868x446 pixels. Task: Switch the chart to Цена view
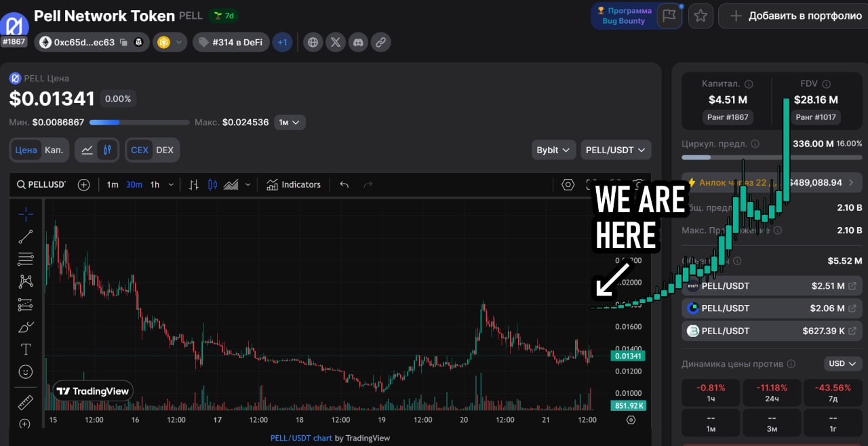(26, 150)
